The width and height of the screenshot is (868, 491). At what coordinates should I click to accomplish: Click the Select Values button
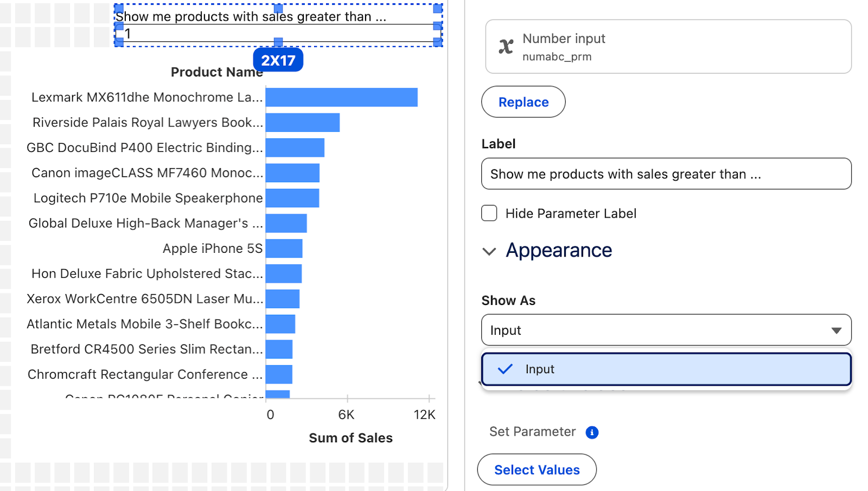click(537, 470)
